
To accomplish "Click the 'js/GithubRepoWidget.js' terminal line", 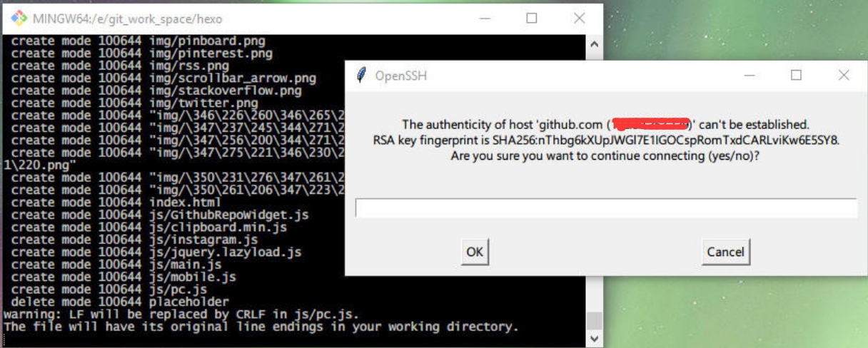I will pyautogui.click(x=161, y=215).
